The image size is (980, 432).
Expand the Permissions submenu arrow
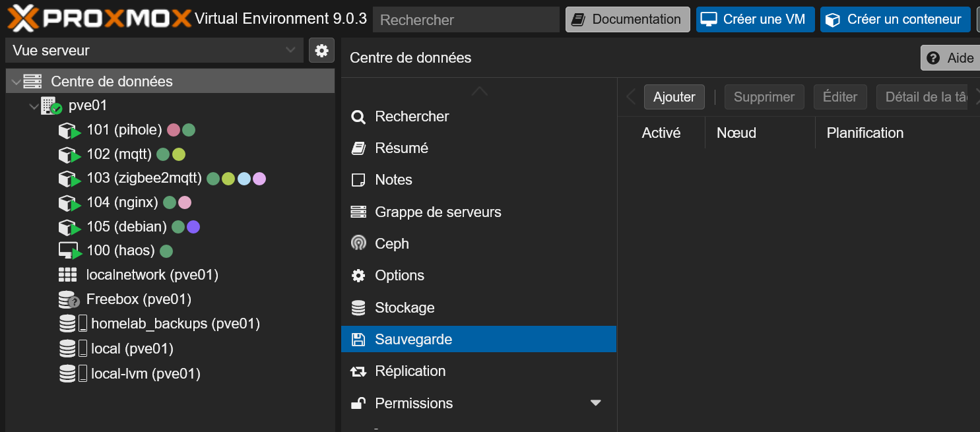click(x=595, y=403)
